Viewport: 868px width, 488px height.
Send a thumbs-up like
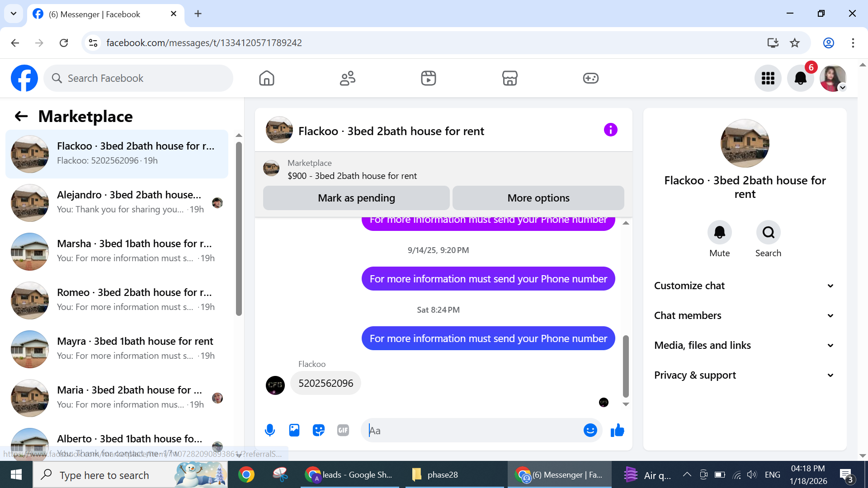tap(617, 430)
